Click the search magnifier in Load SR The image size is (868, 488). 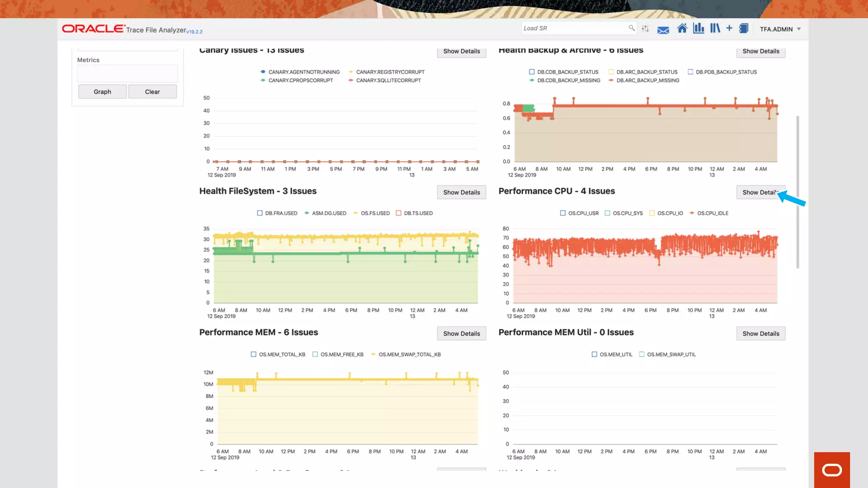coord(632,28)
